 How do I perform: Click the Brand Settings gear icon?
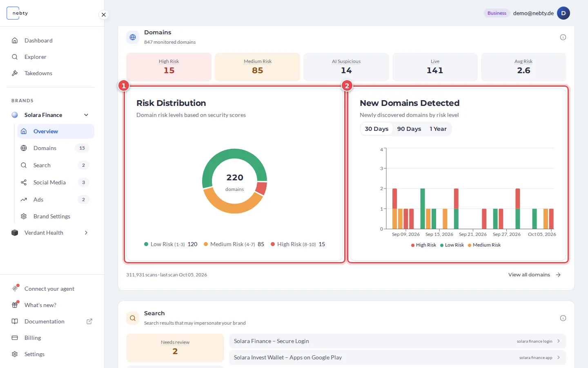click(24, 216)
